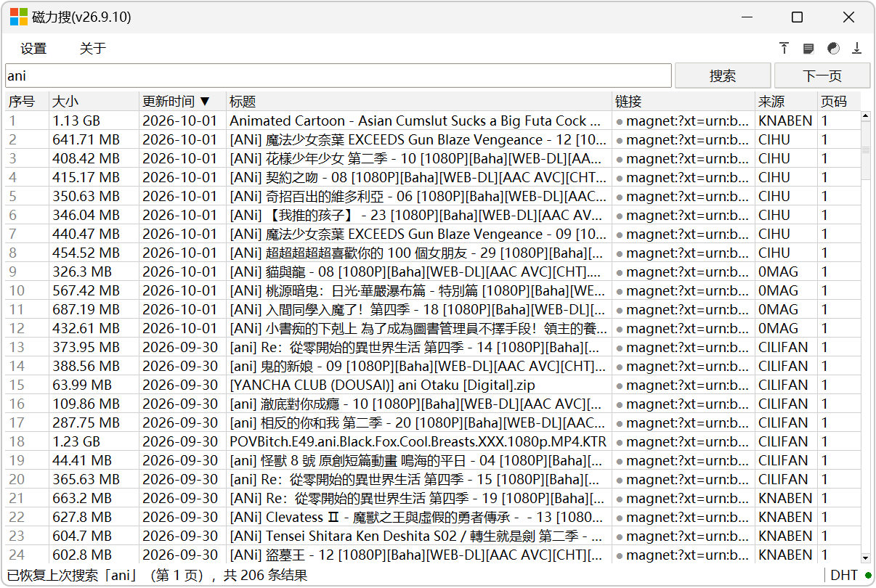This screenshot has height=588, width=876.
Task: Click the magnet link in the 契約之吻 row
Action: [683, 177]
